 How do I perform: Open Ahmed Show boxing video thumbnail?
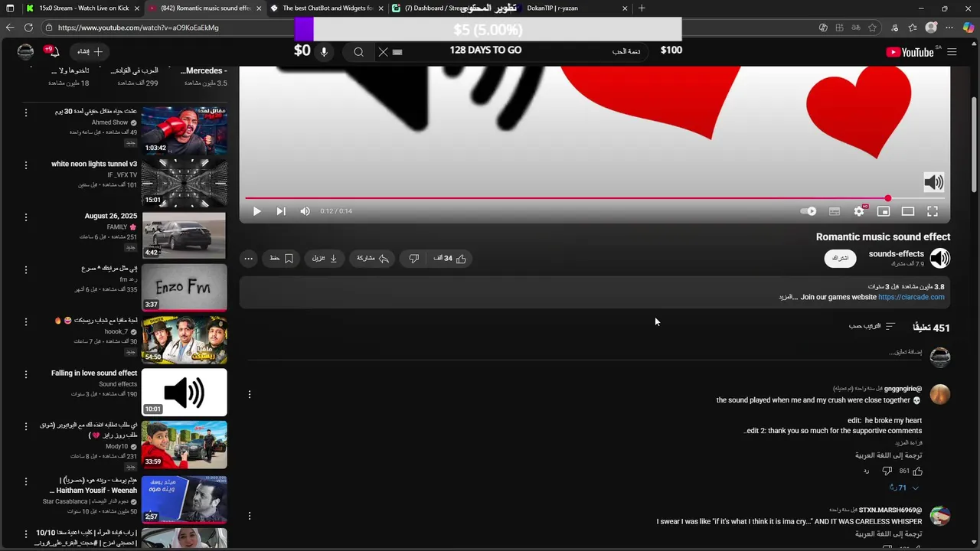[185, 129]
